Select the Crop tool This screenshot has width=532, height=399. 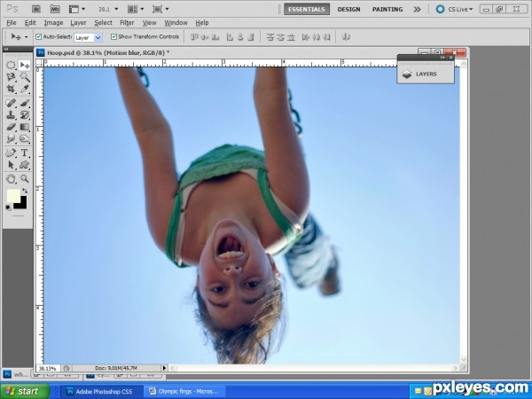(x=11, y=89)
